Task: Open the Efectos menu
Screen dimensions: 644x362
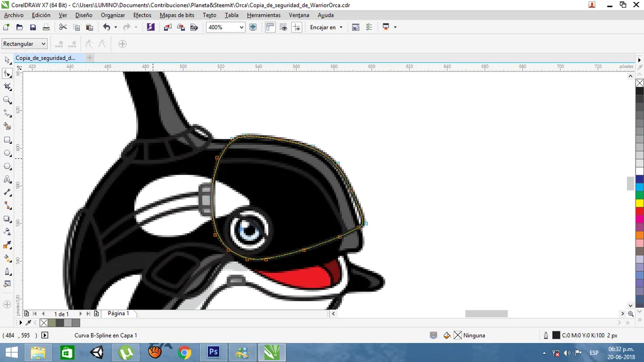Action: 142,15
